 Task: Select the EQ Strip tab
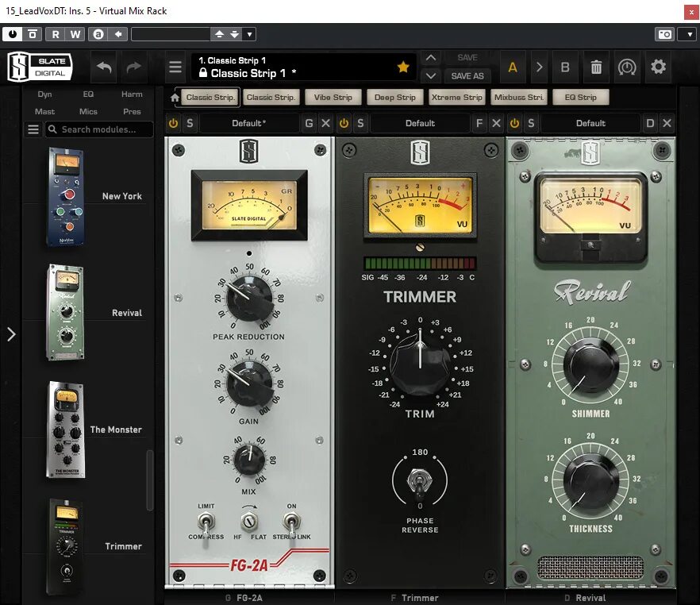click(580, 98)
